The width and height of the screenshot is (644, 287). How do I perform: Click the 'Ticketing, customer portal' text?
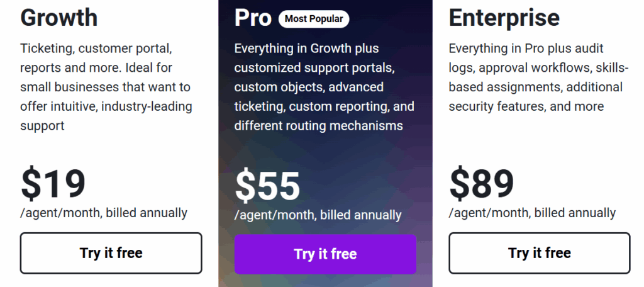[x=96, y=48]
